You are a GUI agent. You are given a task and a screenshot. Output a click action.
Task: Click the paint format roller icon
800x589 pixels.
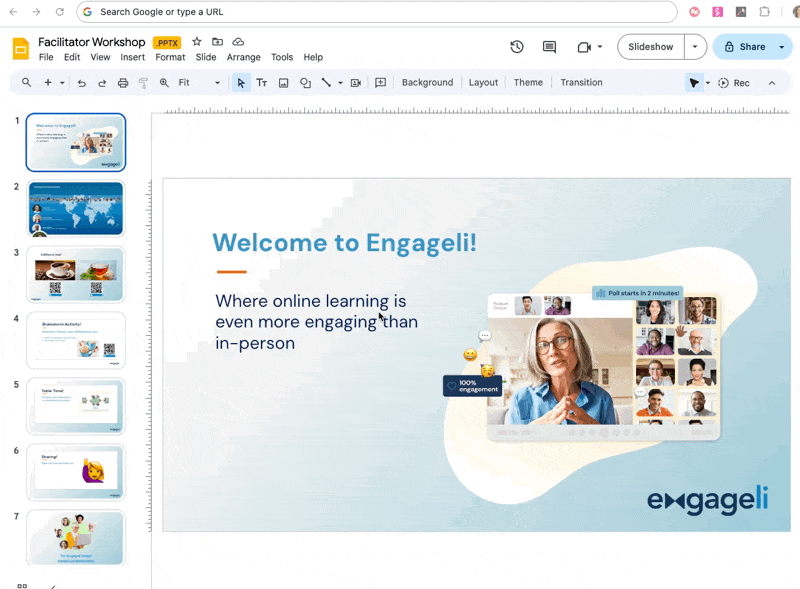point(143,83)
